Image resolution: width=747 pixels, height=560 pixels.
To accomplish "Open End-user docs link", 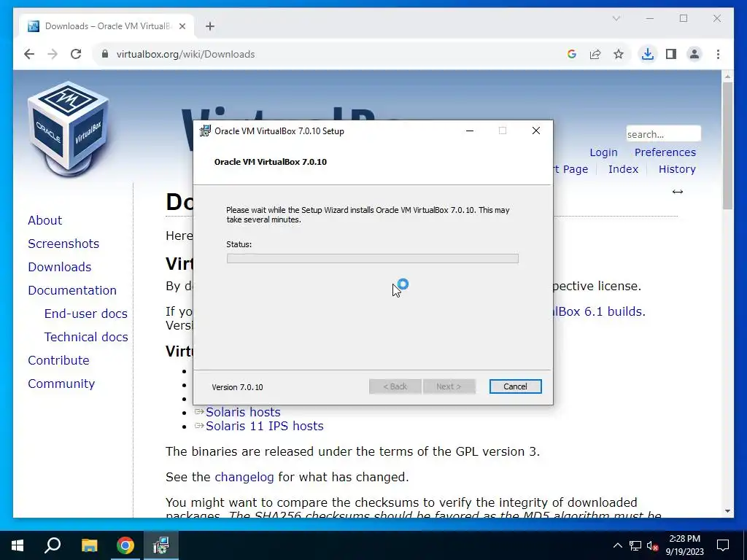I will coord(86,314).
